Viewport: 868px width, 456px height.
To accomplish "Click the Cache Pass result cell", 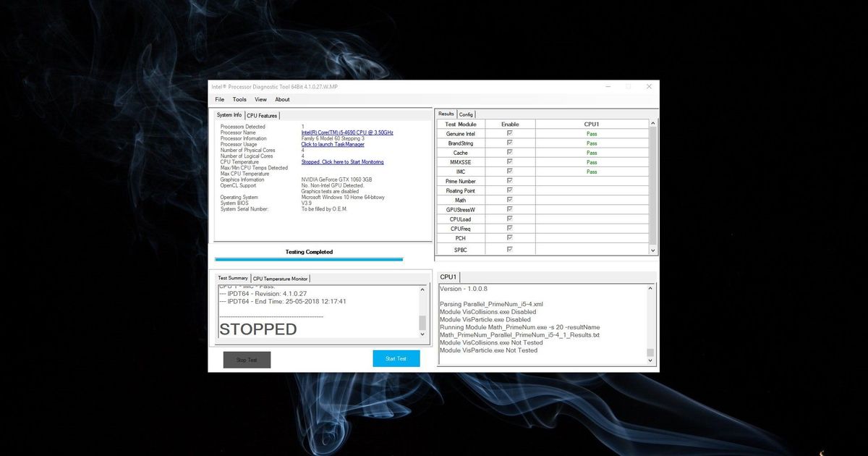I will pos(592,153).
